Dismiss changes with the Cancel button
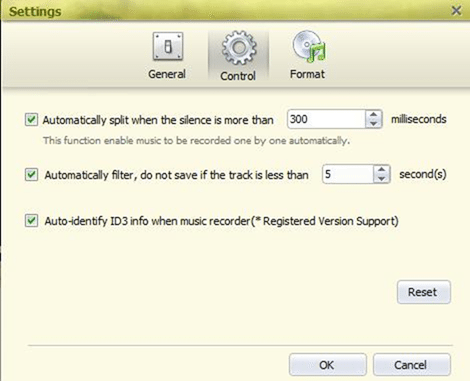The image size is (470, 381). pyautogui.click(x=412, y=365)
